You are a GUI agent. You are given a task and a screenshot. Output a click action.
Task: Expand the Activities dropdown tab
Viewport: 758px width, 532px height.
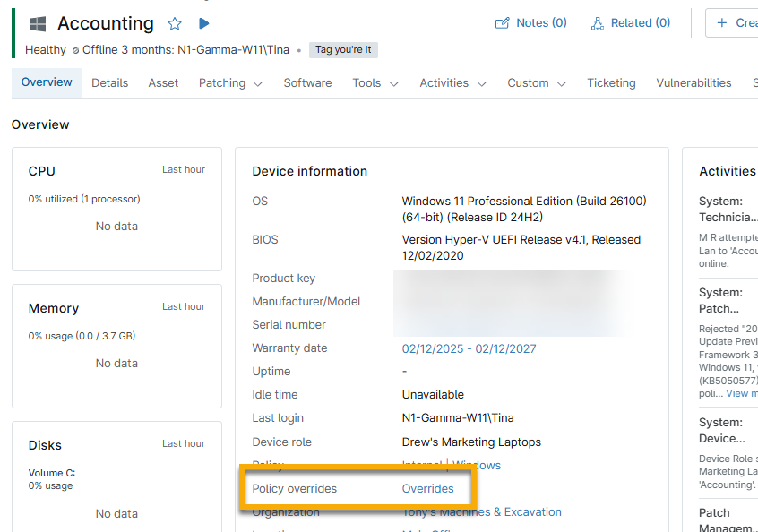tap(452, 82)
